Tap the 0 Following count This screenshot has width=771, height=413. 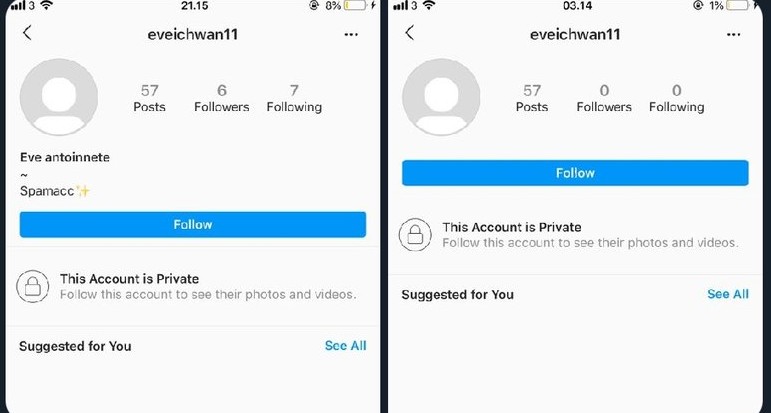click(x=677, y=98)
